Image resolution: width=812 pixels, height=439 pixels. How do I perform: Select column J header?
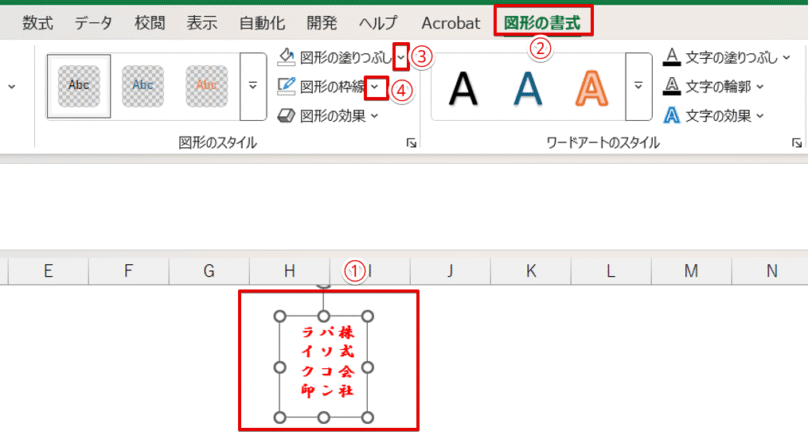(450, 271)
